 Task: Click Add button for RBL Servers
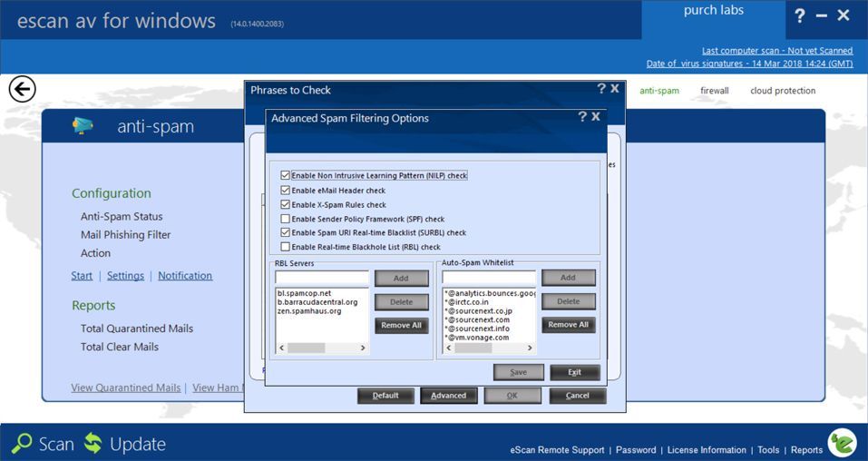click(401, 279)
